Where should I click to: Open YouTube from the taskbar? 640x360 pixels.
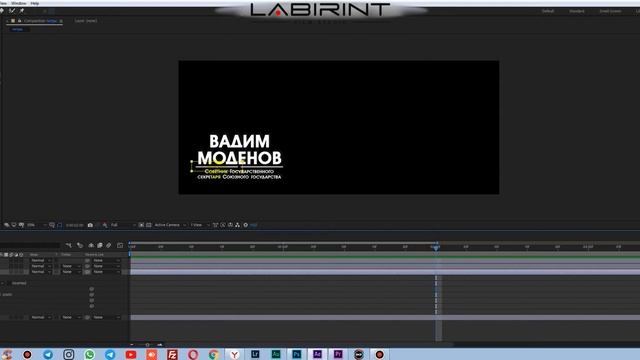[131, 354]
